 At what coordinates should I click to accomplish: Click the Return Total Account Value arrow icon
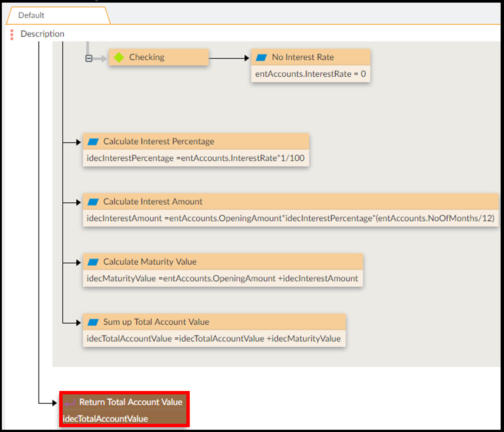69,403
